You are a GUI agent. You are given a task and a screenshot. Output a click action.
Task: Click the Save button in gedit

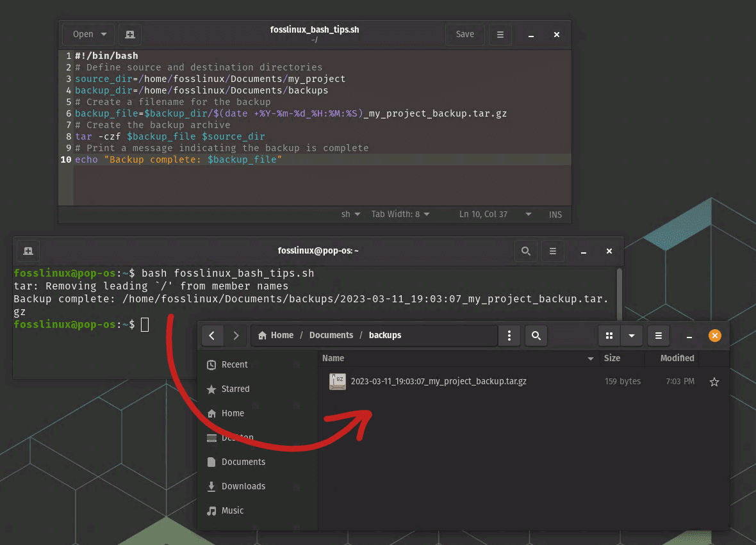point(464,35)
